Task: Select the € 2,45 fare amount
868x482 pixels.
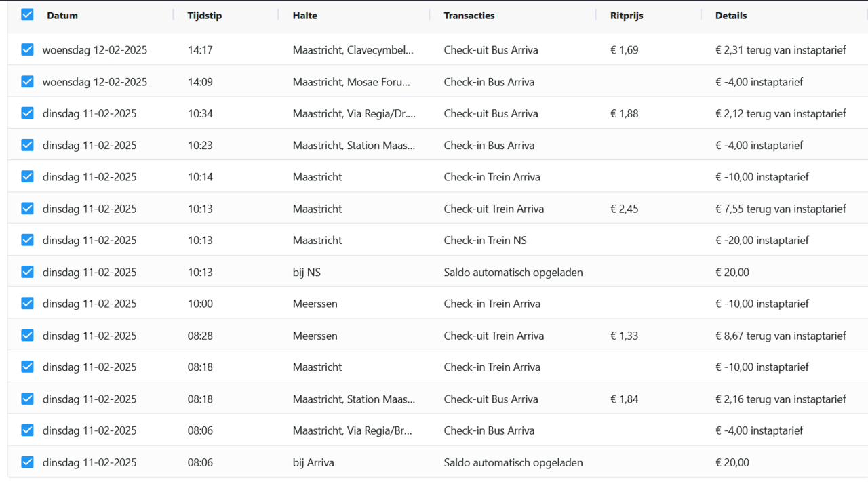Action: (x=625, y=208)
